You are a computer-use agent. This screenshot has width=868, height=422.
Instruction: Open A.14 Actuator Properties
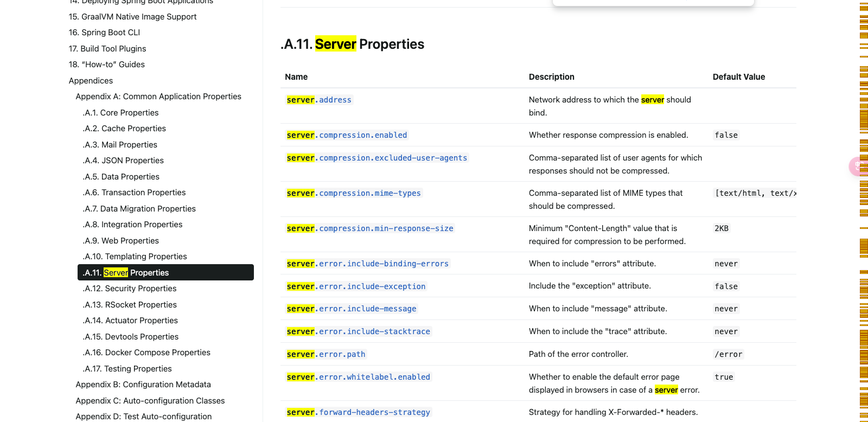(x=130, y=321)
